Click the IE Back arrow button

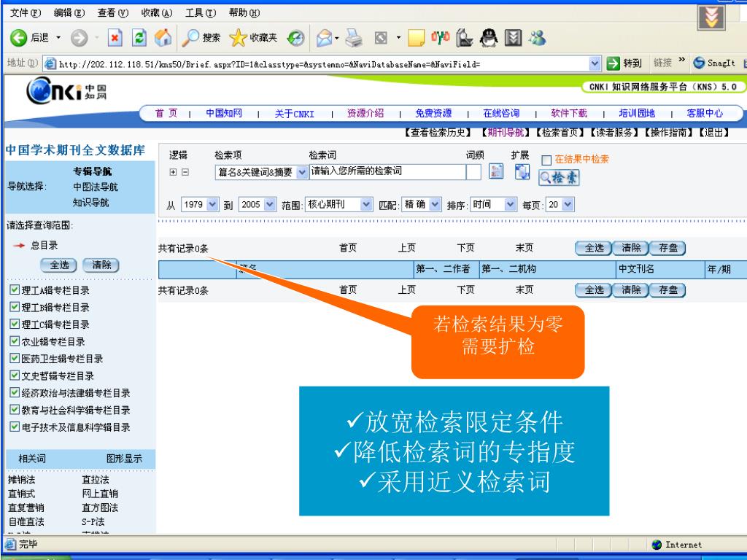(x=18, y=38)
